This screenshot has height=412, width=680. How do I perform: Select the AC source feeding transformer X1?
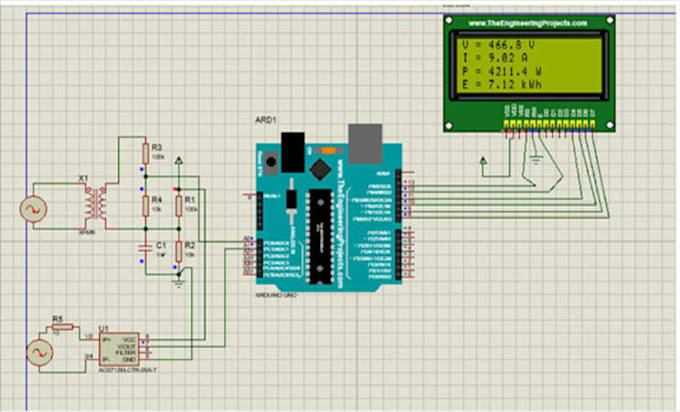[33, 209]
